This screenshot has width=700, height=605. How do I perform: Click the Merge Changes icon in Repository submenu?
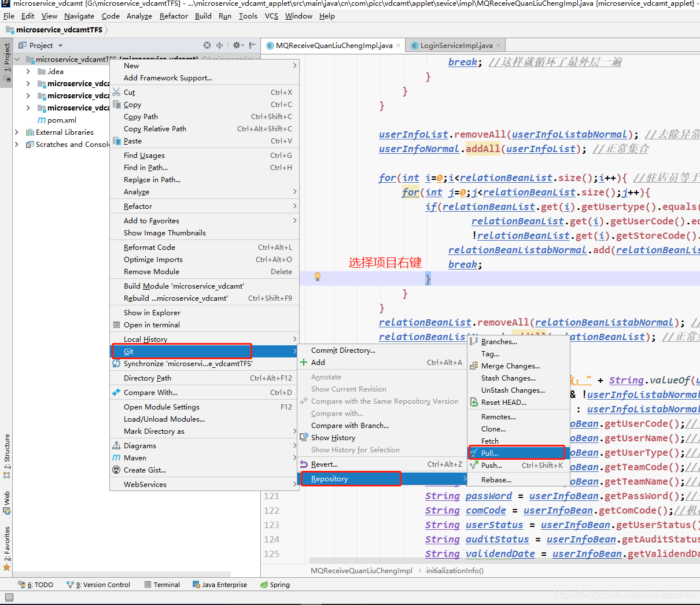pos(474,366)
